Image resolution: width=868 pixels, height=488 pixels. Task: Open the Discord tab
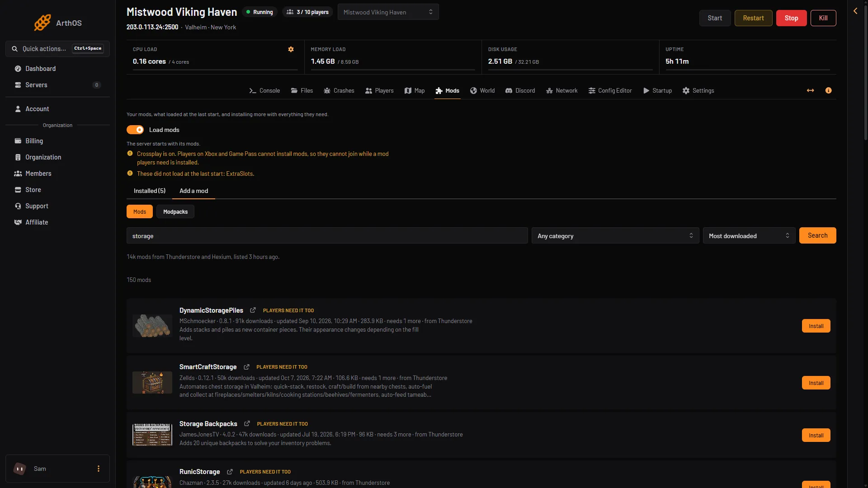point(520,90)
